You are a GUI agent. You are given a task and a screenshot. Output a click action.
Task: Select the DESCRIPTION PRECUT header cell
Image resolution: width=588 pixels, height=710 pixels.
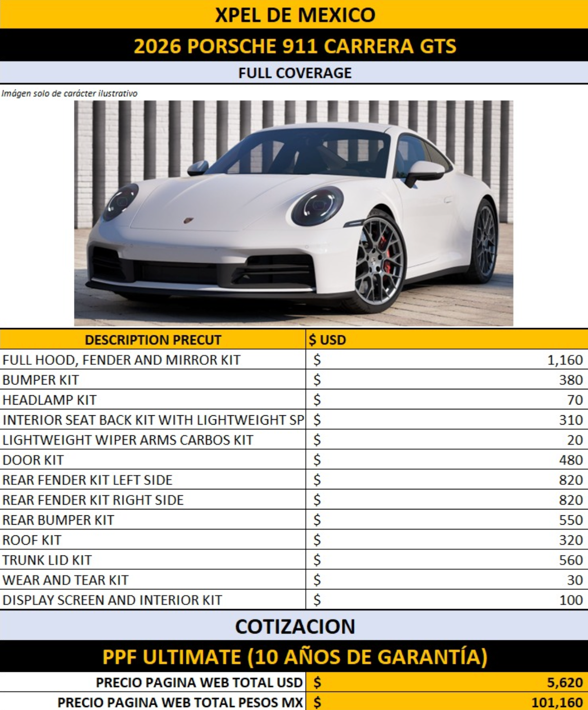(x=152, y=339)
